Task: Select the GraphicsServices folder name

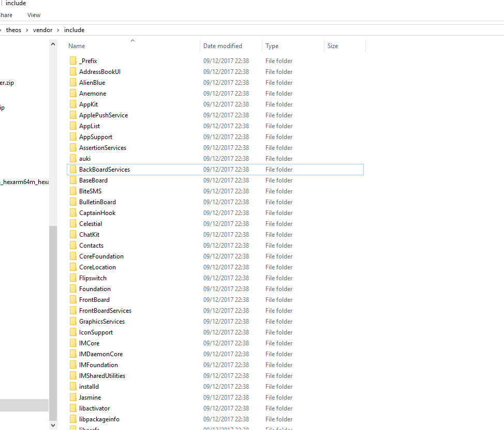Action: pos(102,322)
